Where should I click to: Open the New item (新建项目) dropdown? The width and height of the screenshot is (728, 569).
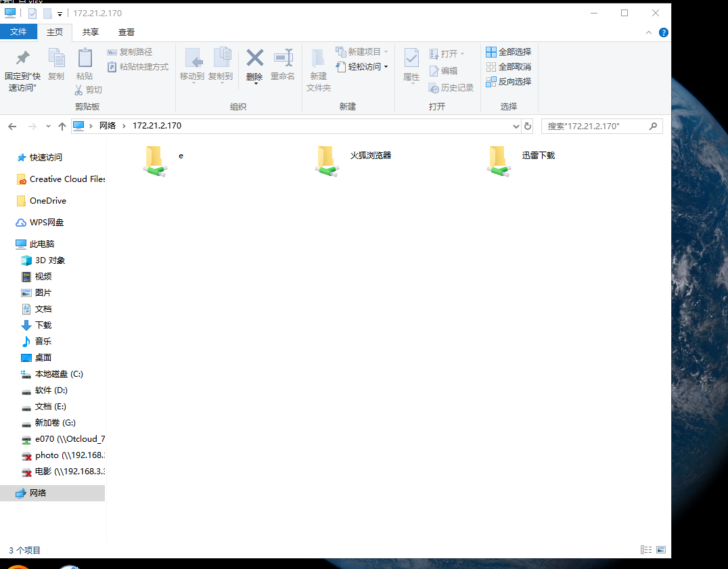(x=362, y=51)
